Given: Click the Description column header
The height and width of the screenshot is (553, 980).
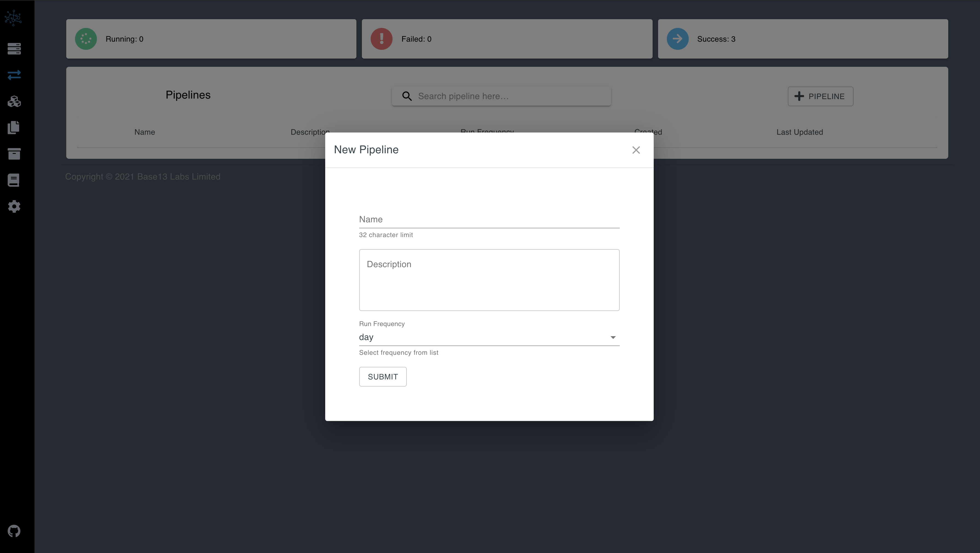Looking at the screenshot, I should click(310, 132).
